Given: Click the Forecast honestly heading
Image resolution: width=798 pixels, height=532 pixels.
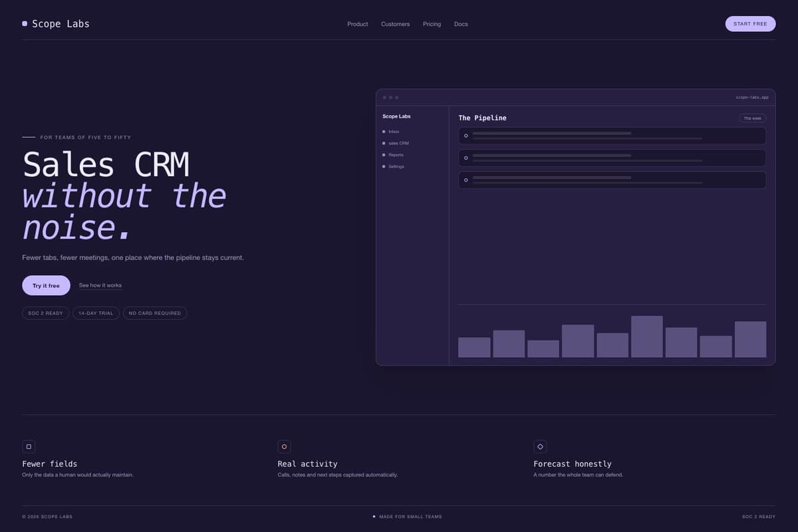Looking at the screenshot, I should coord(573,464).
